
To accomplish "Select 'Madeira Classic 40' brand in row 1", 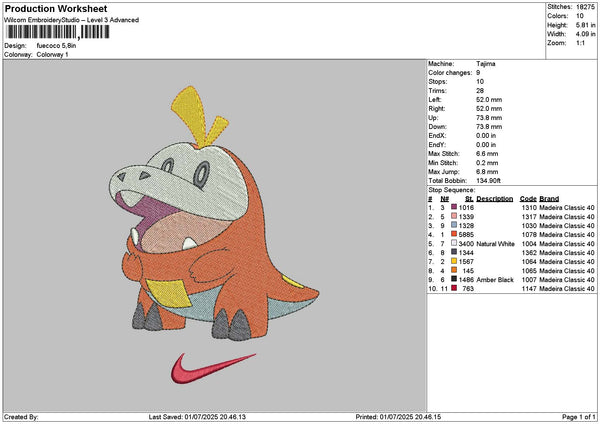I will tap(567, 207).
